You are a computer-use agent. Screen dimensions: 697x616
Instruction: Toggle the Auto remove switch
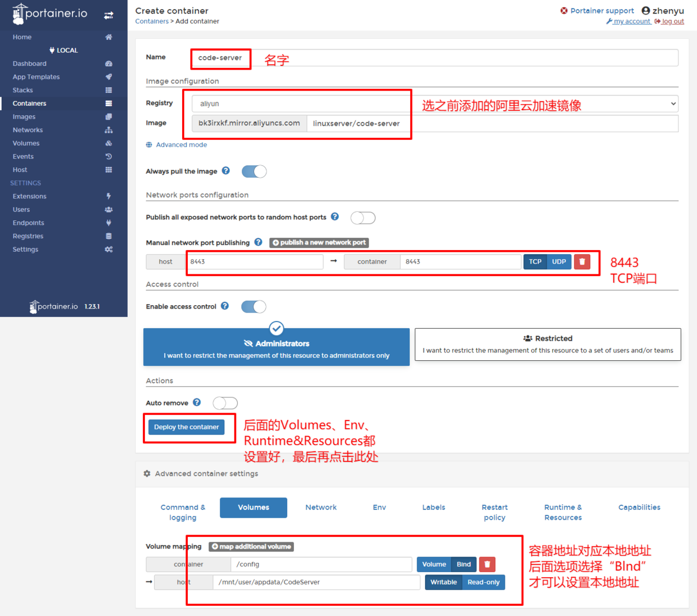pyautogui.click(x=225, y=403)
